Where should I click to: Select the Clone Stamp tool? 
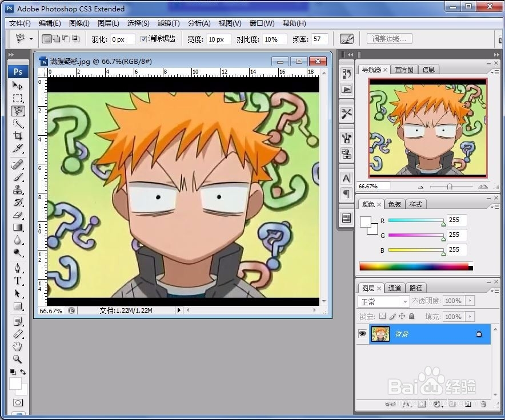18,190
